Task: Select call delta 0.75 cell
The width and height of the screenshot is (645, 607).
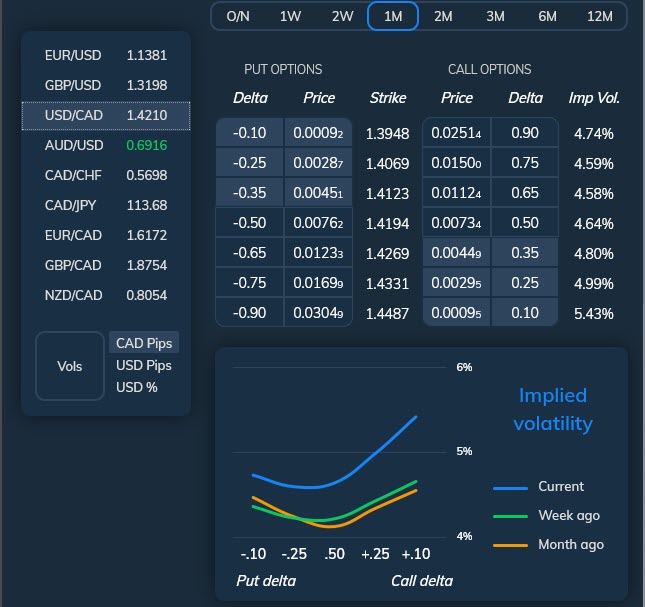Action: point(525,163)
